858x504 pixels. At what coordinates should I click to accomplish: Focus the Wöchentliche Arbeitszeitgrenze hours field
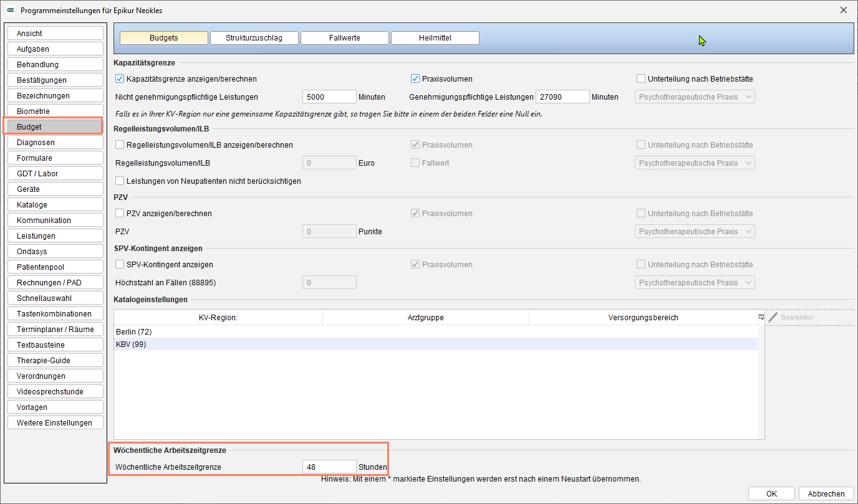click(x=329, y=467)
